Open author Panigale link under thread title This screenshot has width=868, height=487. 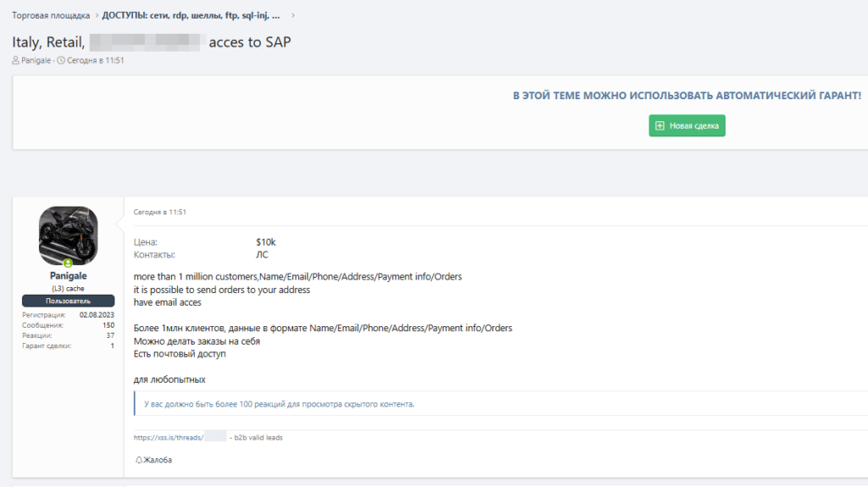coord(36,60)
